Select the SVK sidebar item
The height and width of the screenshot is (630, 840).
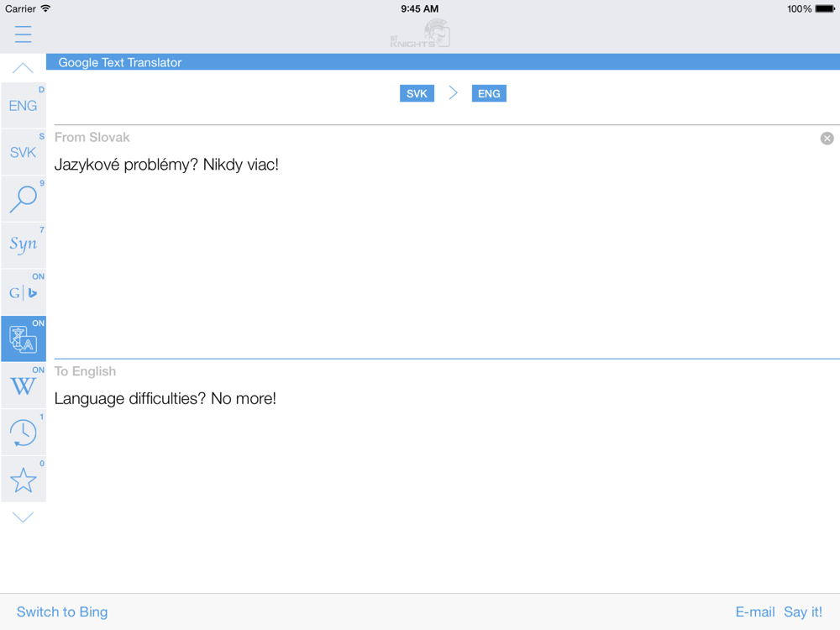pyautogui.click(x=24, y=151)
